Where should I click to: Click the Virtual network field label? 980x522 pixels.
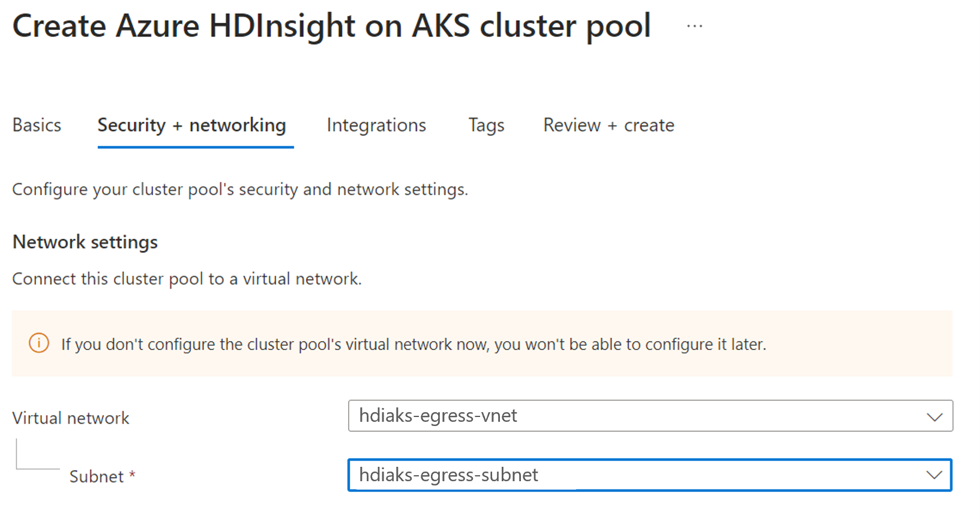71,418
